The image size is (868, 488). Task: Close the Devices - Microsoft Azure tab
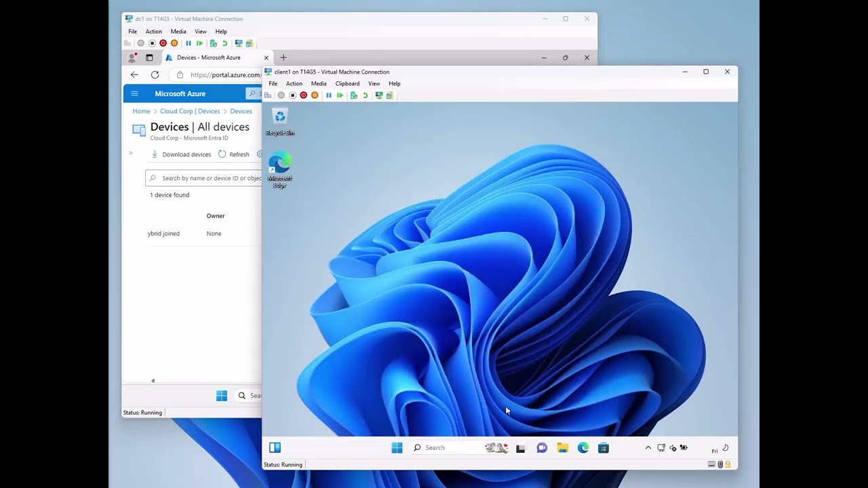pyautogui.click(x=266, y=58)
